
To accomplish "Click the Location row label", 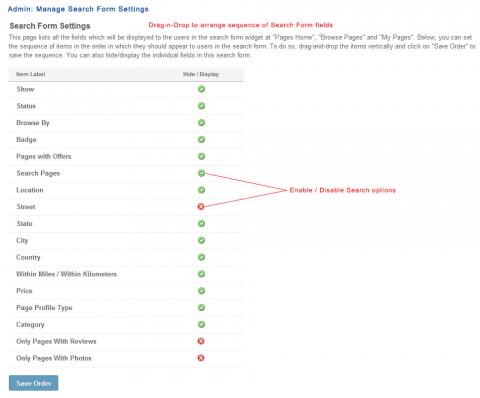I will point(30,190).
